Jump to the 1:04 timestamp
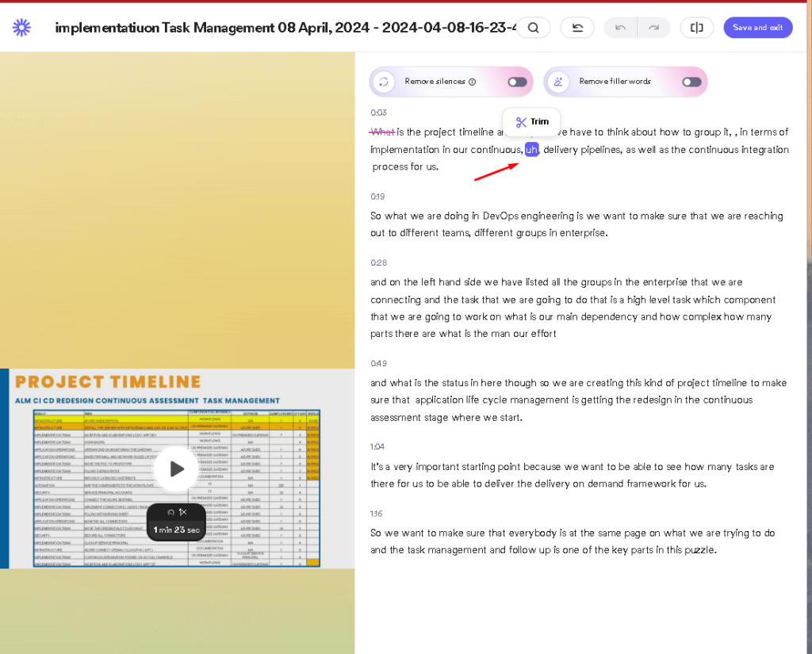This screenshot has height=654, width=812. (x=377, y=447)
